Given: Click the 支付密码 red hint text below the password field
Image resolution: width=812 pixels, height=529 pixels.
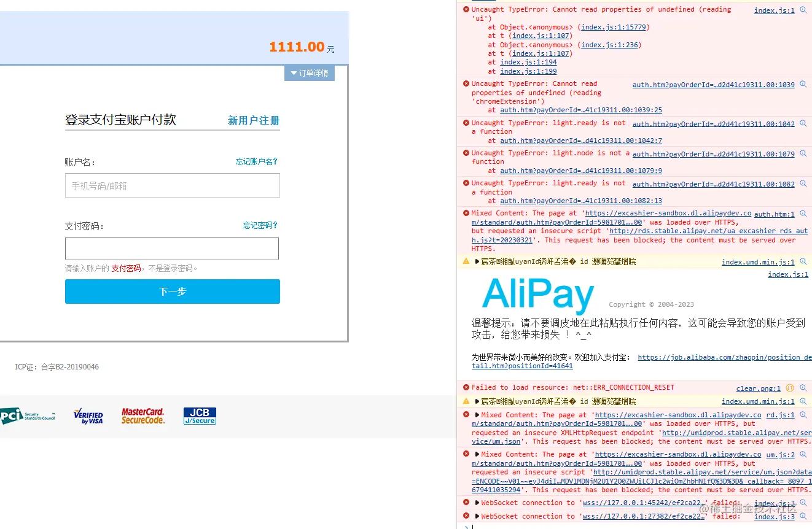Looking at the screenshot, I should (126, 268).
